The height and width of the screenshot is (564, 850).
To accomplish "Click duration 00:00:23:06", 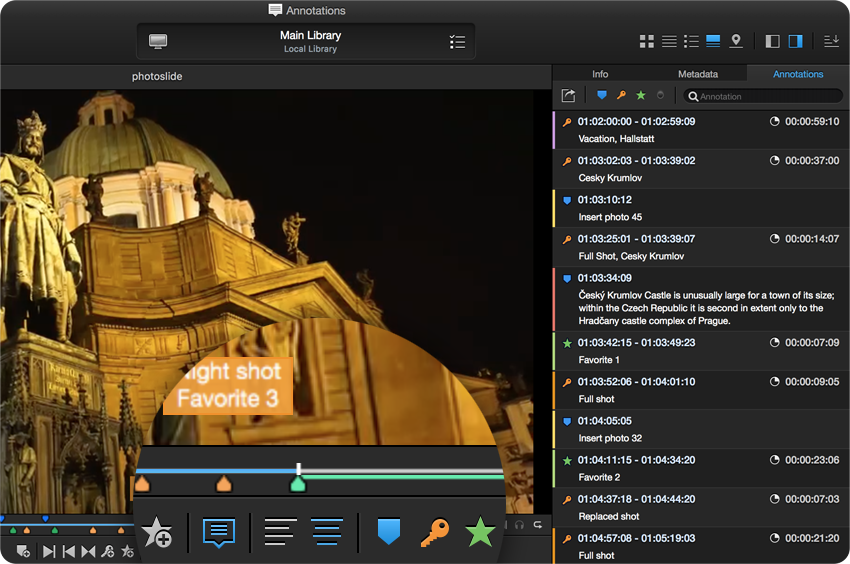I will click(x=812, y=460).
